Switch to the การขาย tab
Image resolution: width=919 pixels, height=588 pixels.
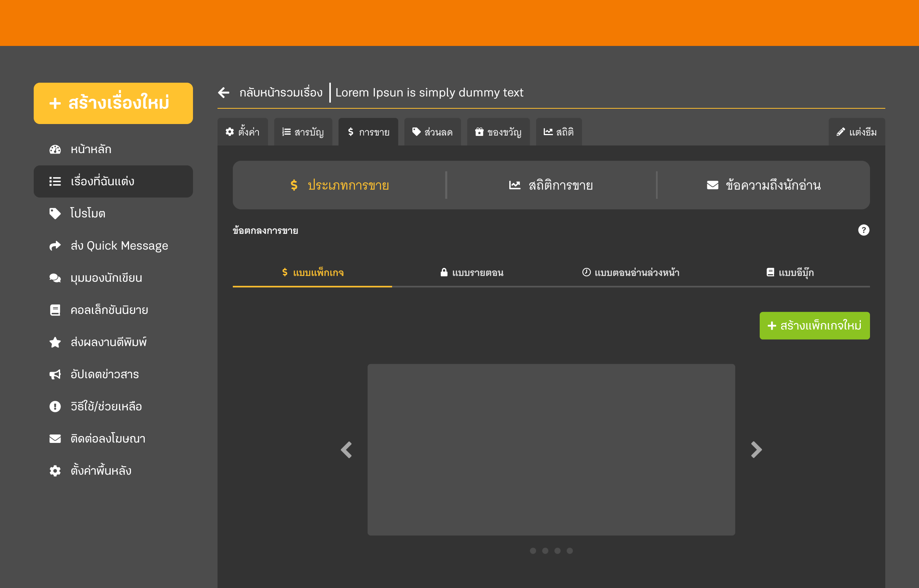coord(368,132)
